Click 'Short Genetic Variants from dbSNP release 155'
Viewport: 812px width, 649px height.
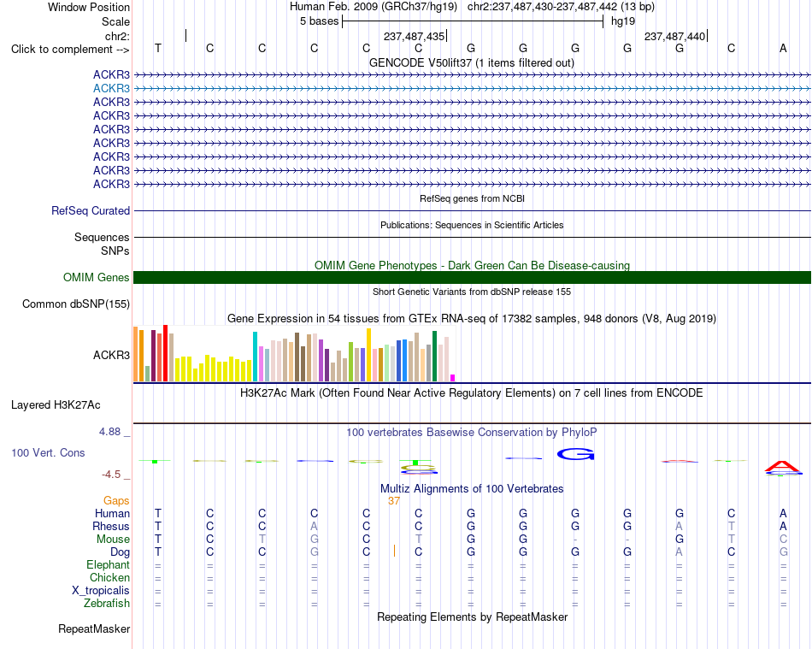click(x=472, y=292)
